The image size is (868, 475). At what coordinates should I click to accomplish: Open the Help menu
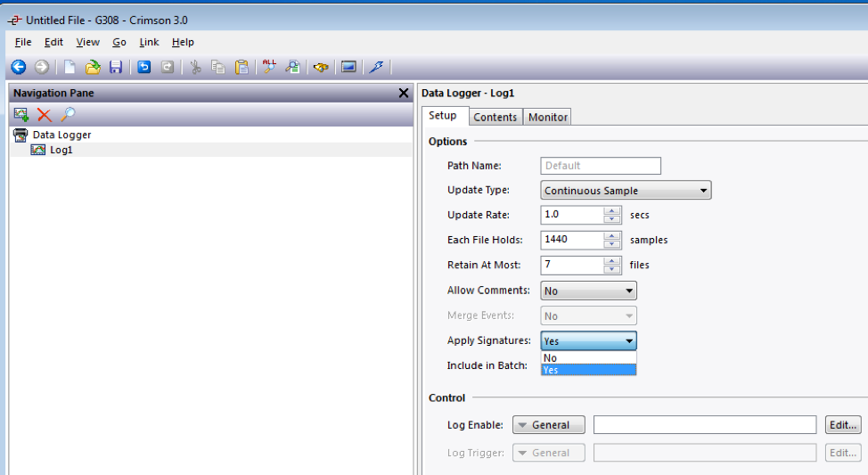[x=183, y=42]
